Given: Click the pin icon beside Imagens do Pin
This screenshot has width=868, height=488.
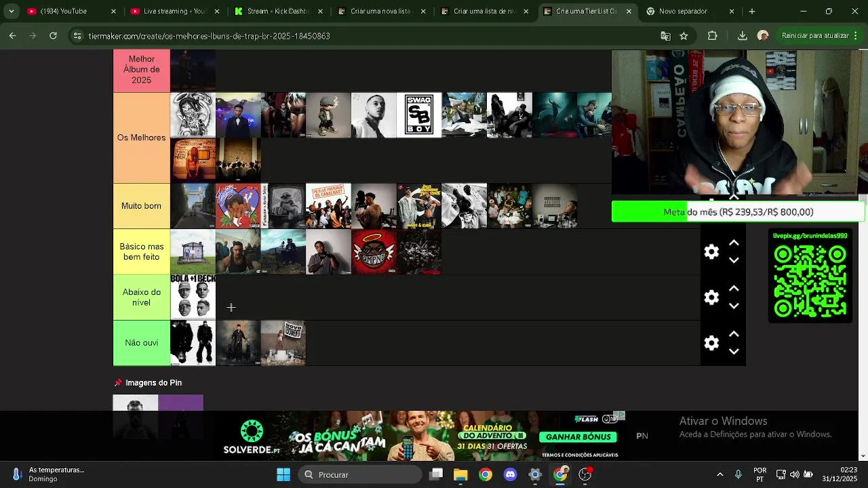Looking at the screenshot, I should 118,383.
